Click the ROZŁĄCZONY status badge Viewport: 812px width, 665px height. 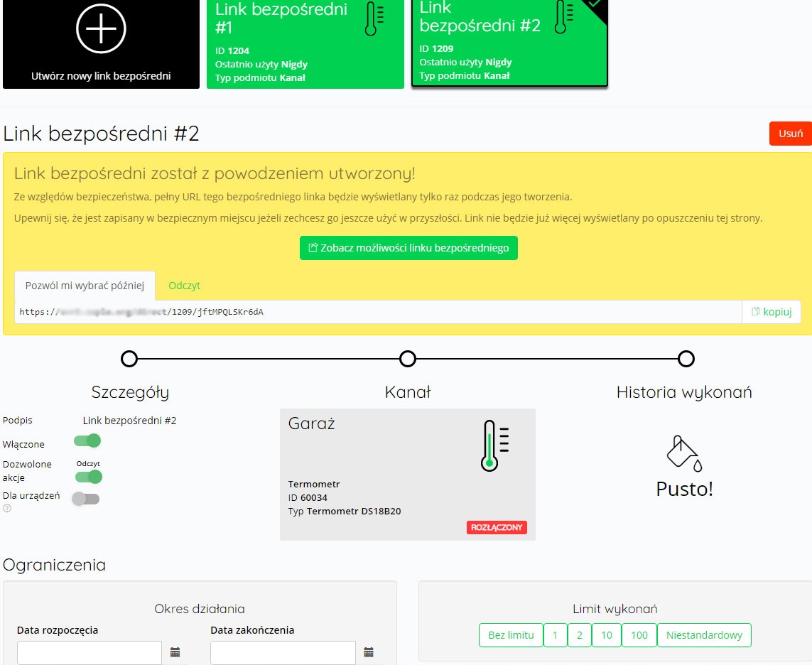497,527
